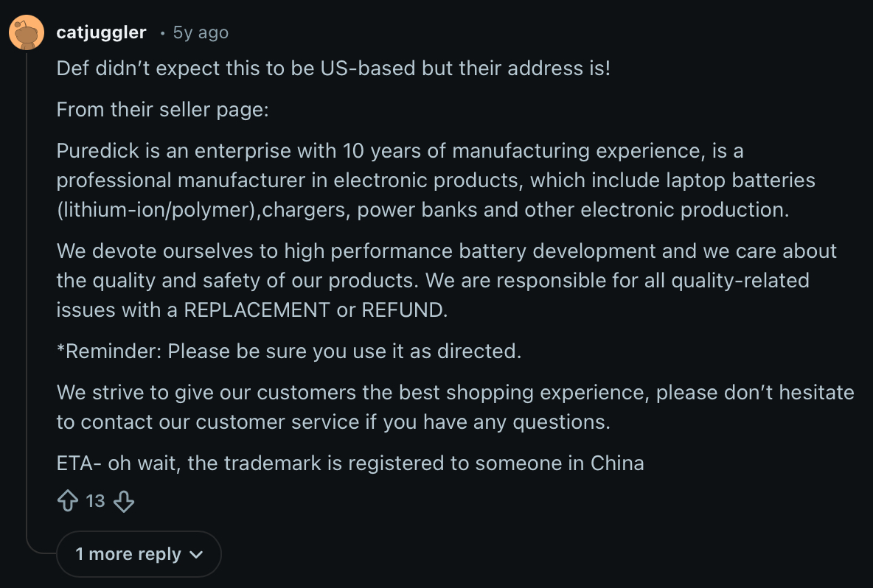Click the "From their seller page:" line

coord(163,111)
